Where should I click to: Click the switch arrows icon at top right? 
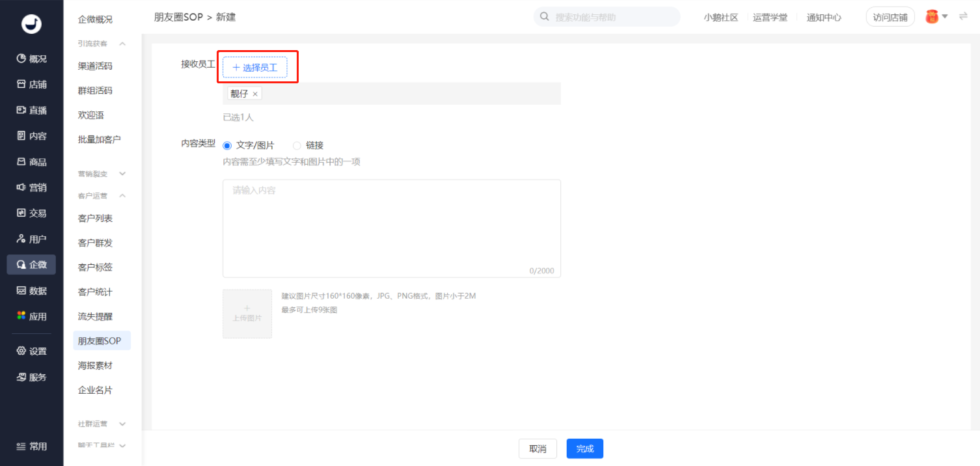(x=963, y=16)
